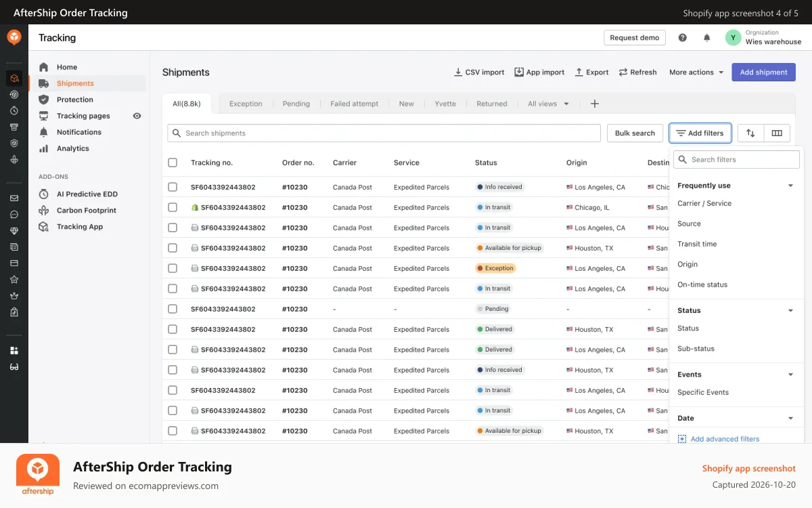This screenshot has width=812, height=508.
Task: Click the CSV import button
Action: (x=479, y=72)
